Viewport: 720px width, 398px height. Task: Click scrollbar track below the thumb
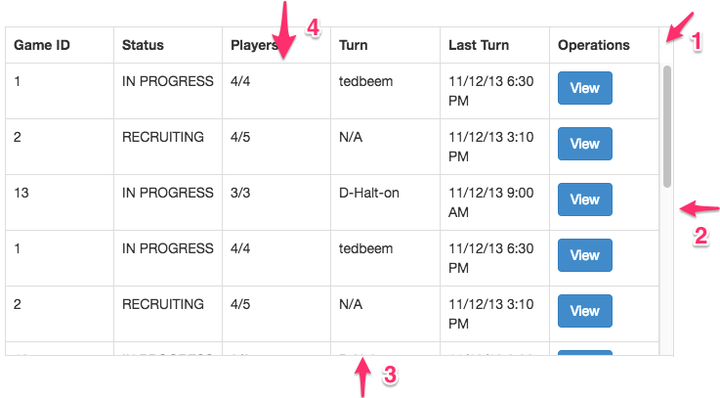click(x=667, y=271)
